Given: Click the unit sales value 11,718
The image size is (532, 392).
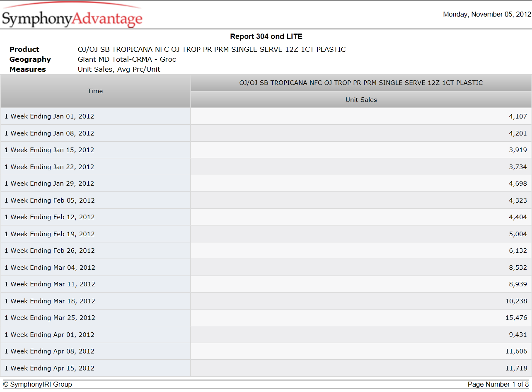Looking at the screenshot, I should 516,368.
